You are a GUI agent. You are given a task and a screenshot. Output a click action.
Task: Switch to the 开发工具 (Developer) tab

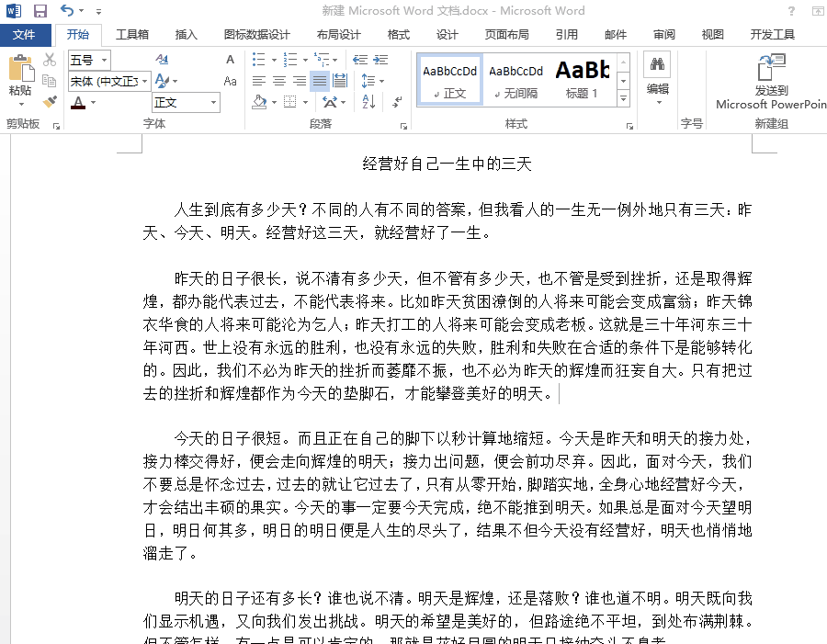pyautogui.click(x=773, y=35)
